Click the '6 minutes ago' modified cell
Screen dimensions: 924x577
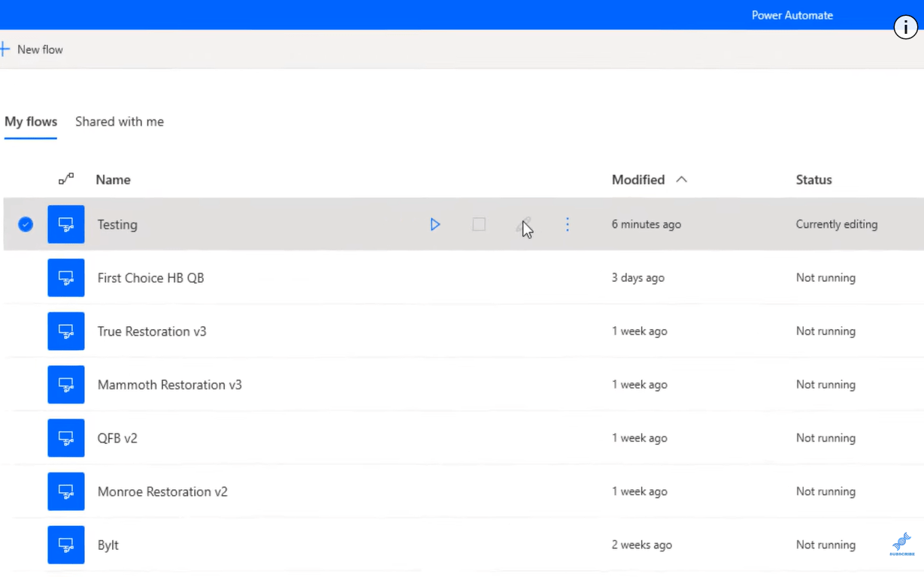click(647, 225)
